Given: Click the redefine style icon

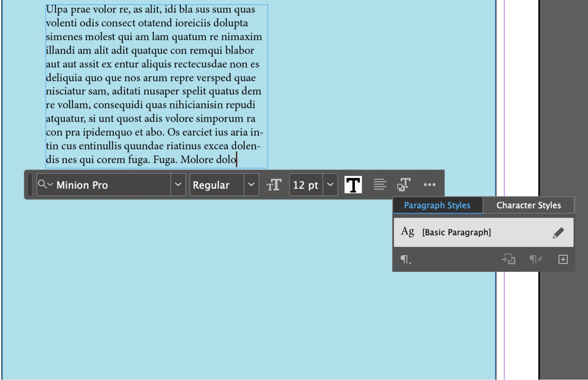Looking at the screenshot, I should coord(509,259).
